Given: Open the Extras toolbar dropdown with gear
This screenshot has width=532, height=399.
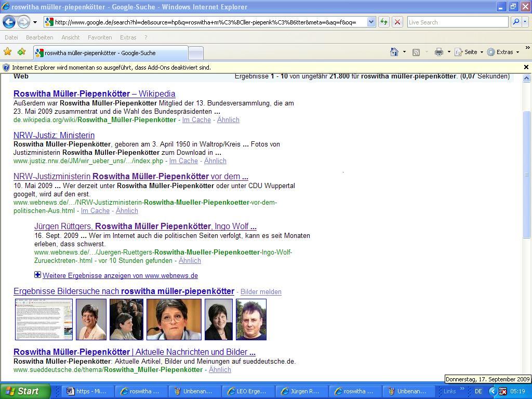Looking at the screenshot, I should tap(503, 52).
